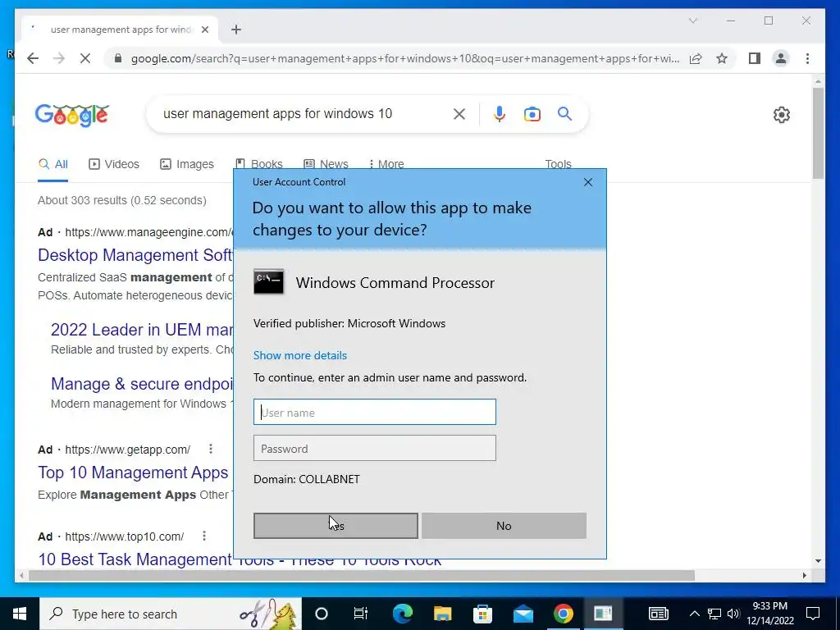Switch to Images results tab
The height and width of the screenshot is (630, 840).
(187, 164)
